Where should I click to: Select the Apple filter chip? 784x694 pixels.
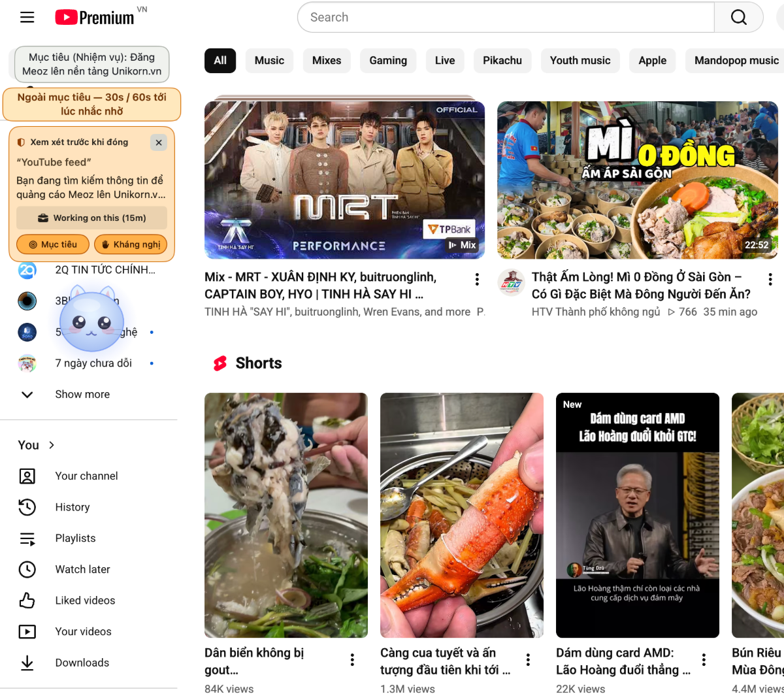pyautogui.click(x=653, y=60)
